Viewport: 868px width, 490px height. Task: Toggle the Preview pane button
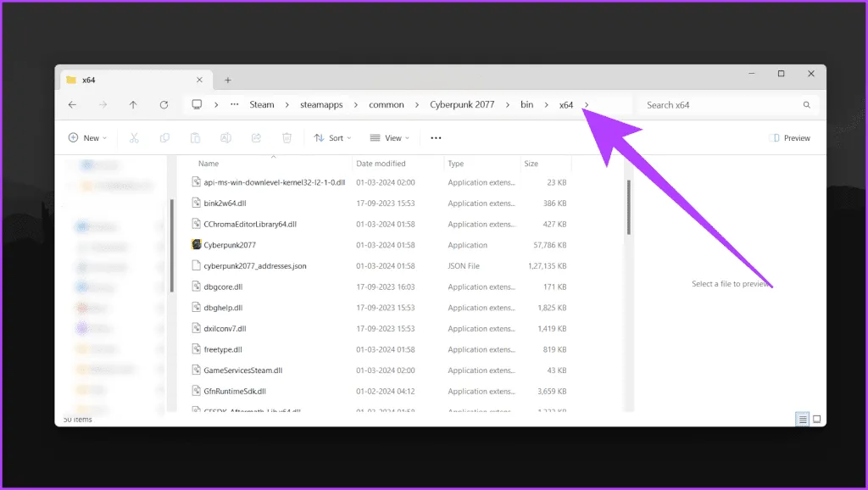[789, 138]
